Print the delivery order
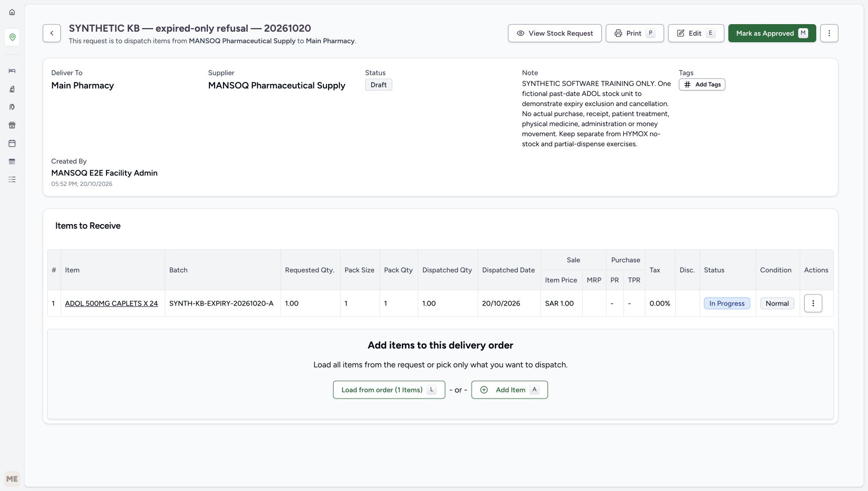 [x=634, y=33]
